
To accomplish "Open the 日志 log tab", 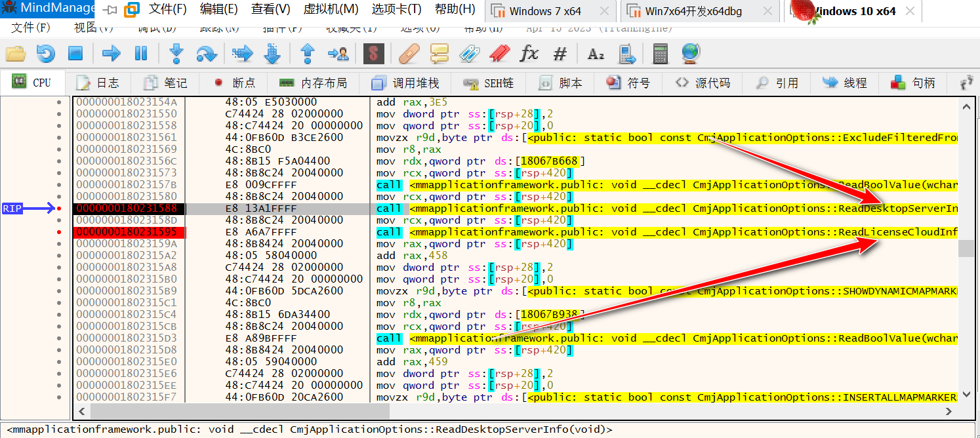I will 98,83.
